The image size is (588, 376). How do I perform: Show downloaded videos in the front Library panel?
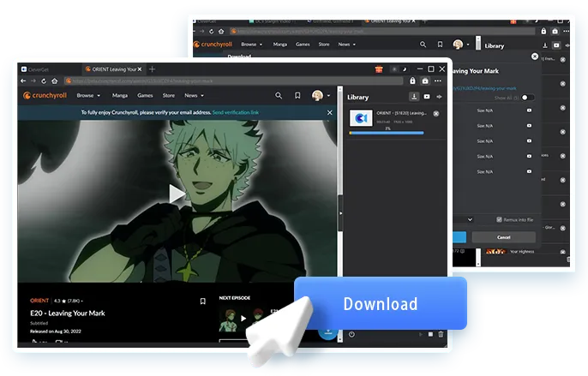(427, 97)
